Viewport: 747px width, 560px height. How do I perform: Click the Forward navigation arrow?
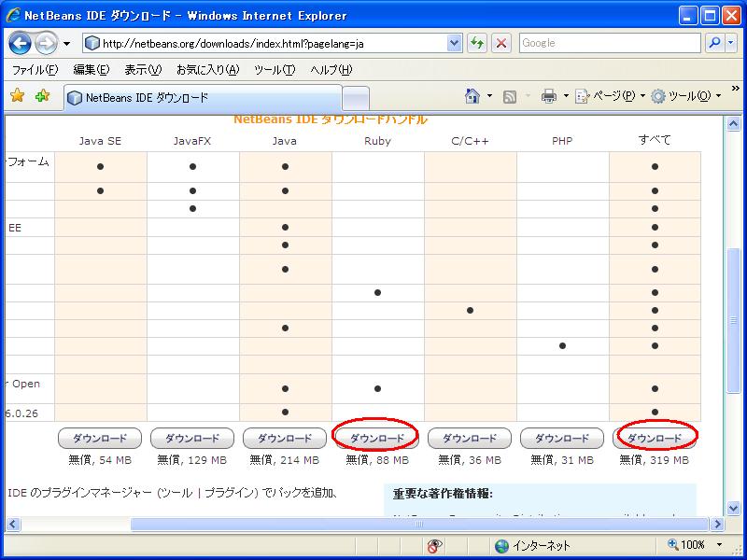pos(47,44)
